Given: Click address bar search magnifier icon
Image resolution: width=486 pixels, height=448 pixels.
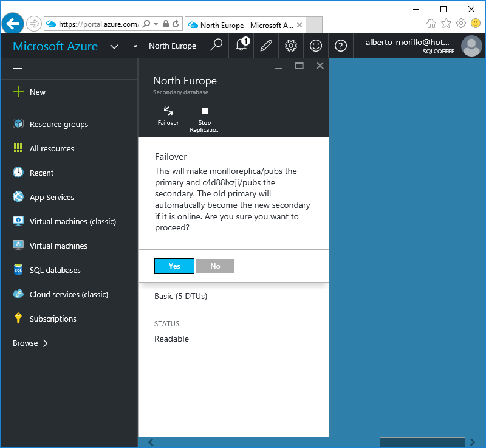Looking at the screenshot, I should (x=146, y=24).
